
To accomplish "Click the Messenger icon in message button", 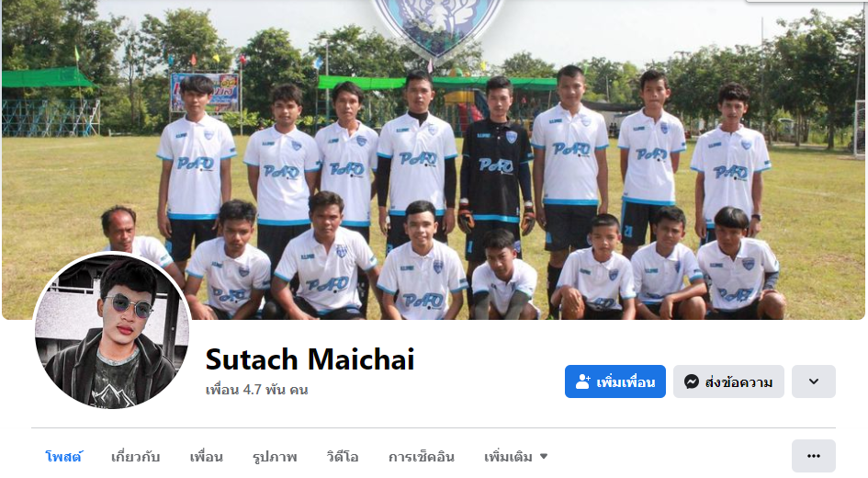I will 692,381.
